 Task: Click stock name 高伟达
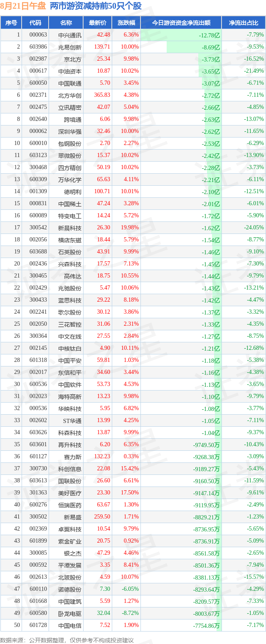(x=73, y=276)
